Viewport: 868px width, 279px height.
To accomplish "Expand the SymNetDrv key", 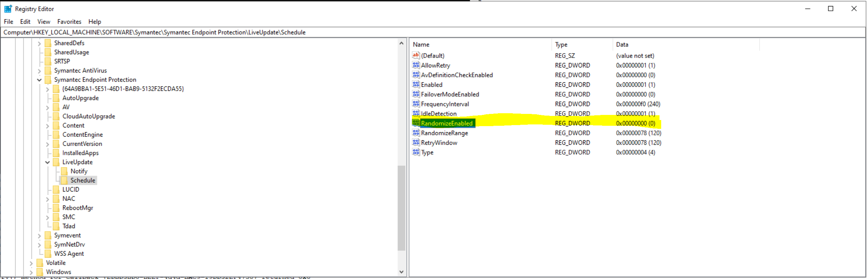I will pos(39,245).
